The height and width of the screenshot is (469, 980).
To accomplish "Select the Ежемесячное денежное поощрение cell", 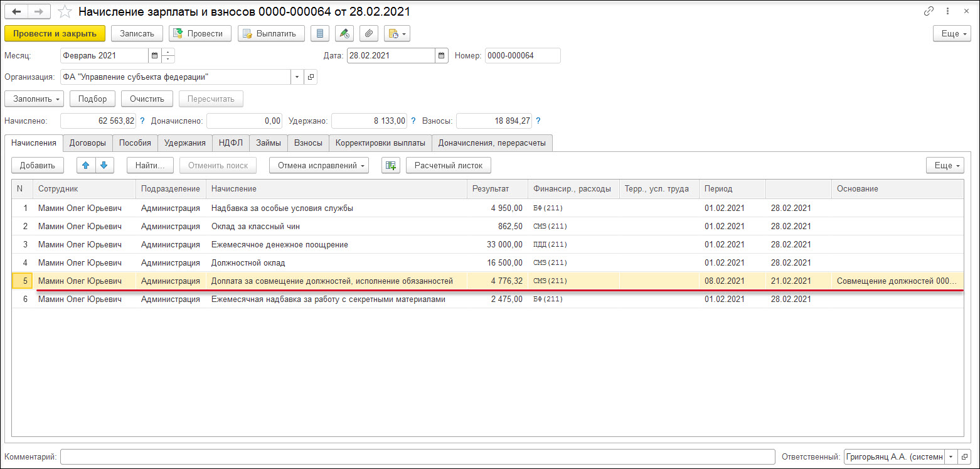I will click(x=336, y=244).
